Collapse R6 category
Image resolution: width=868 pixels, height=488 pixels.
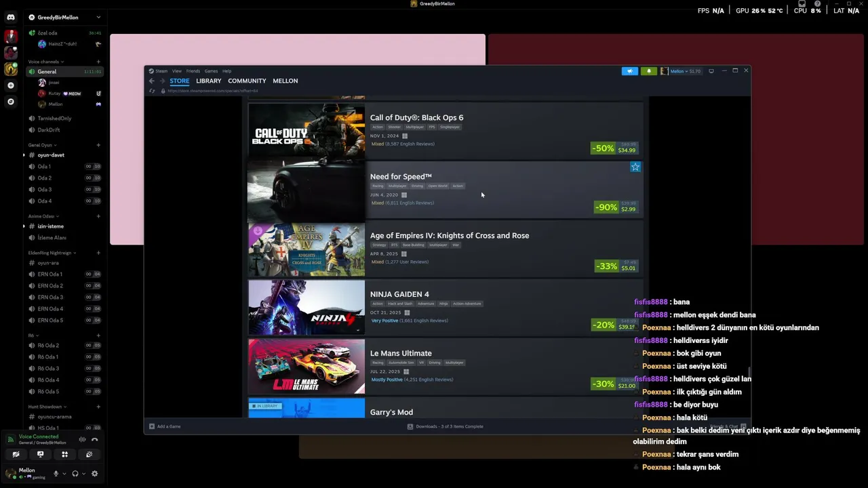click(x=33, y=335)
